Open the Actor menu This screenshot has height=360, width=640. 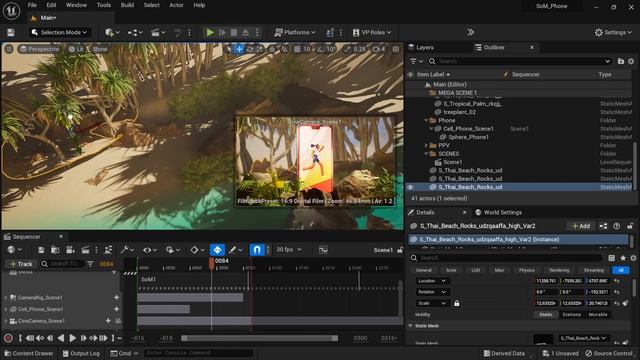[x=176, y=5]
